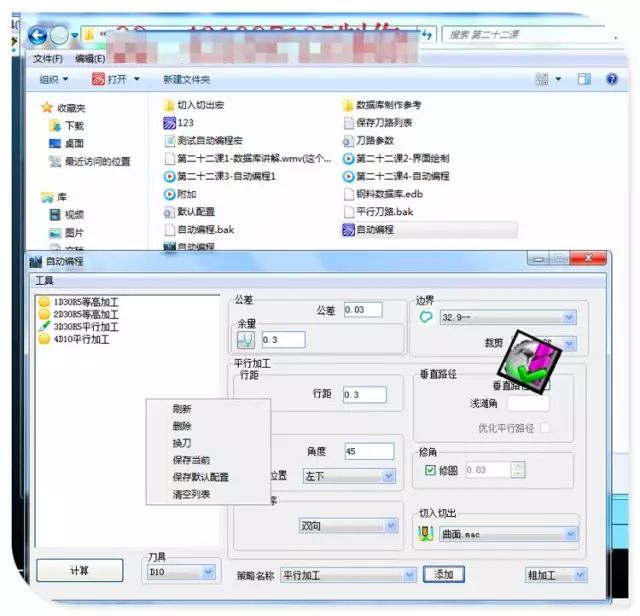Click 新建文件夹 in Explorer toolbar

click(x=187, y=79)
